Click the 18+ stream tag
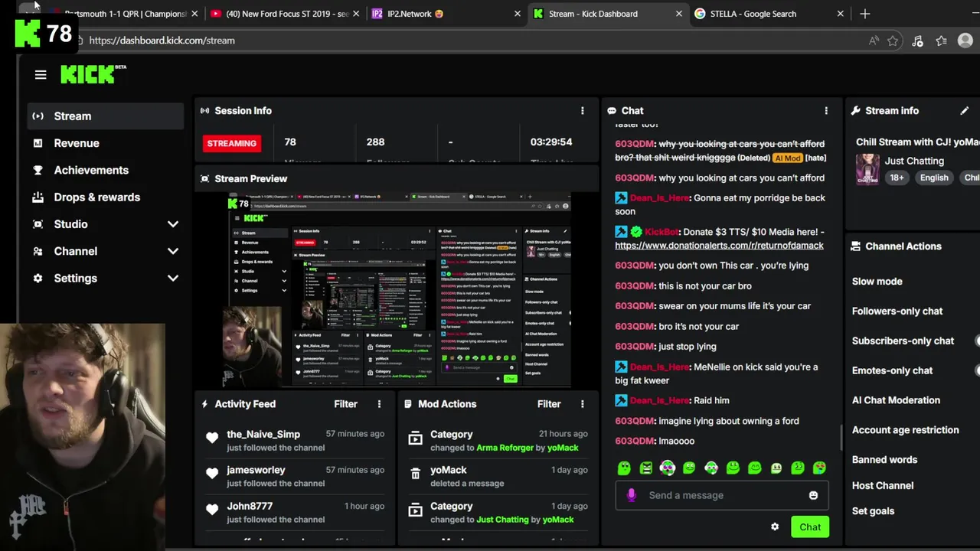Screen dimensions: 980x551 point(897,178)
